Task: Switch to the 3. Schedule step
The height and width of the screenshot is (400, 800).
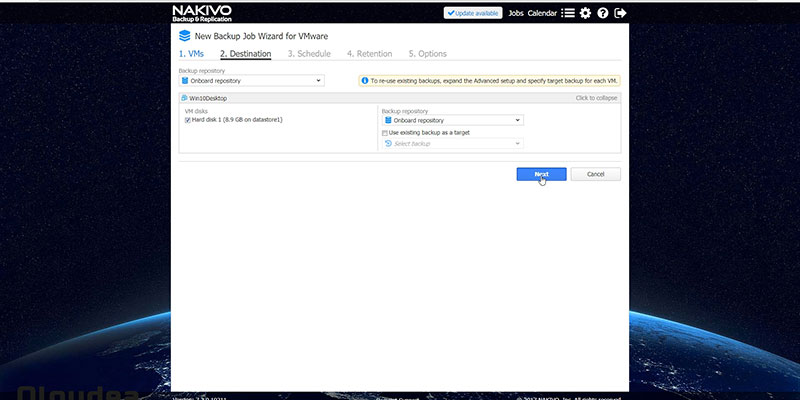Action: pyautogui.click(x=309, y=54)
